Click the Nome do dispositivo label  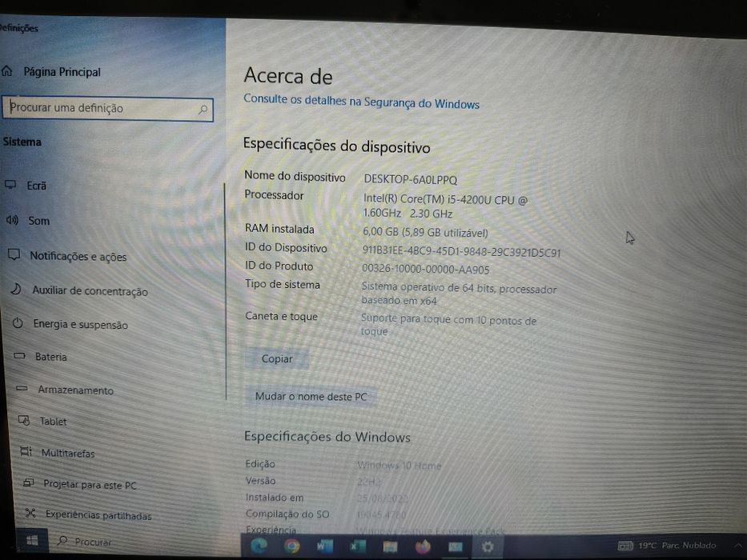(x=295, y=176)
